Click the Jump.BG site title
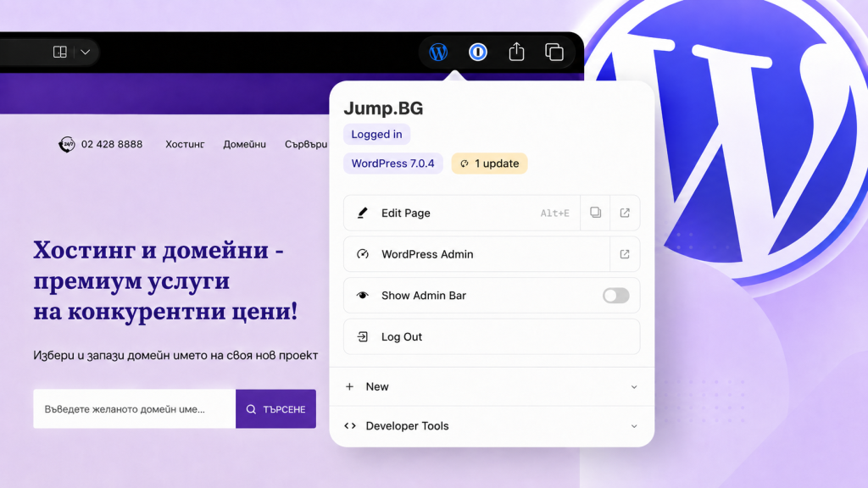Screen dimensions: 868x488 point(383,108)
